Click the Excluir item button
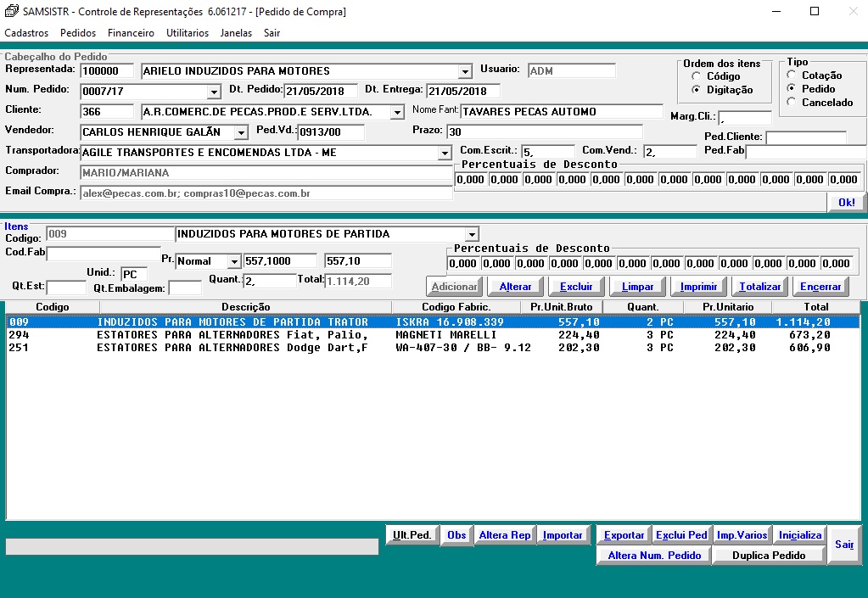This screenshot has width=868, height=598. pyautogui.click(x=576, y=287)
